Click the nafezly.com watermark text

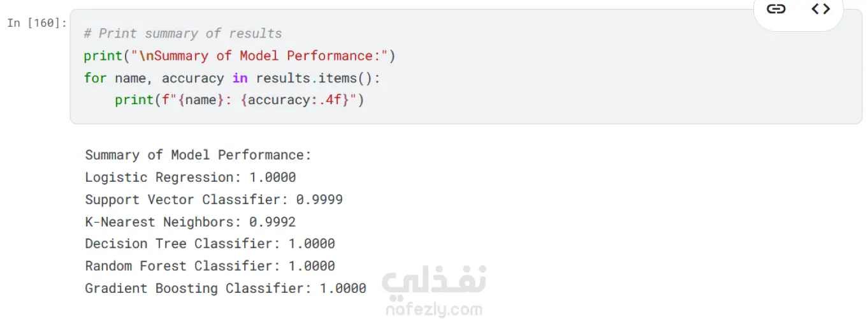point(434,310)
